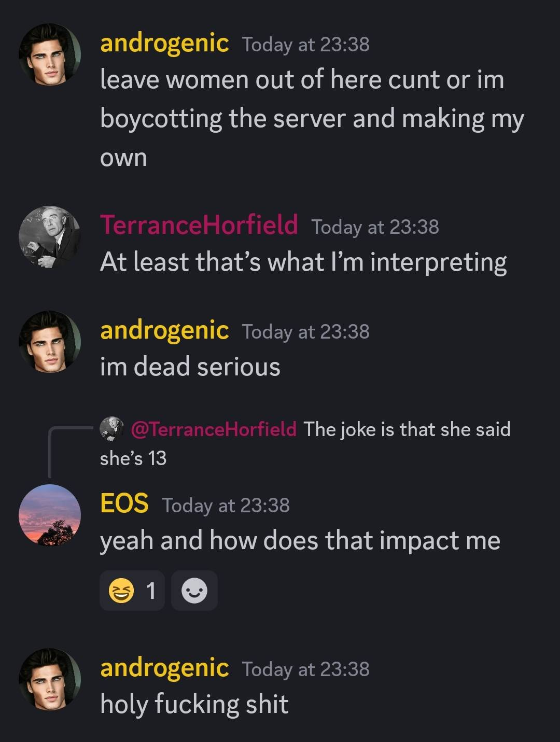Viewport: 560px width, 742px height.
Task: Click the timestamp beside TerranceHorfield's name
Action: point(375,227)
